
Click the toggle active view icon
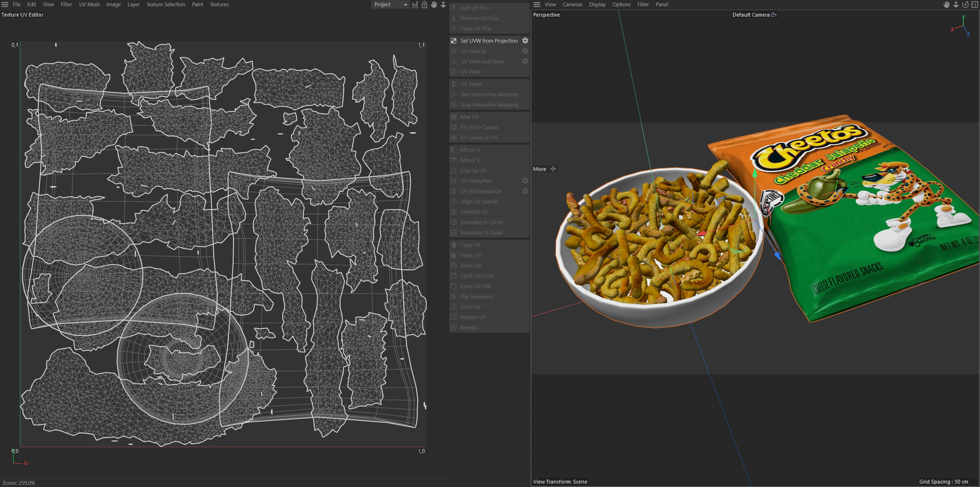click(975, 5)
